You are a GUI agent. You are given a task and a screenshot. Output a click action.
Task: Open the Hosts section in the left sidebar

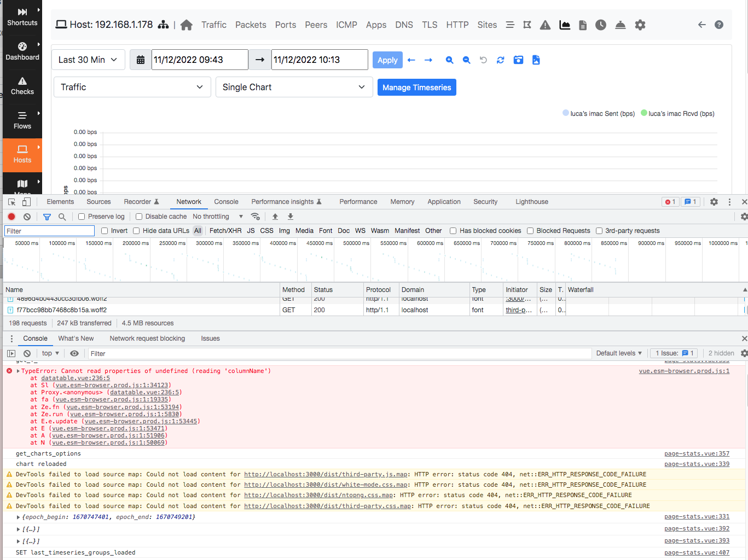(x=22, y=155)
